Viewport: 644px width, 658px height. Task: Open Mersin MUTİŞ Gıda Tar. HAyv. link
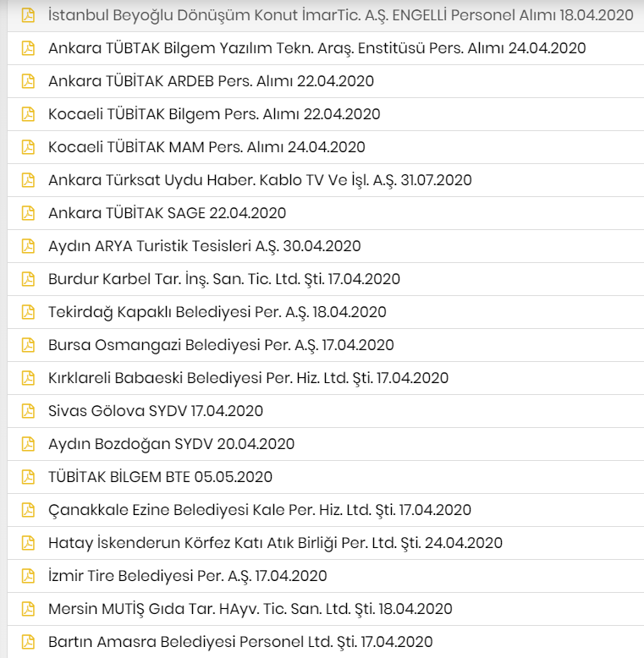click(250, 609)
